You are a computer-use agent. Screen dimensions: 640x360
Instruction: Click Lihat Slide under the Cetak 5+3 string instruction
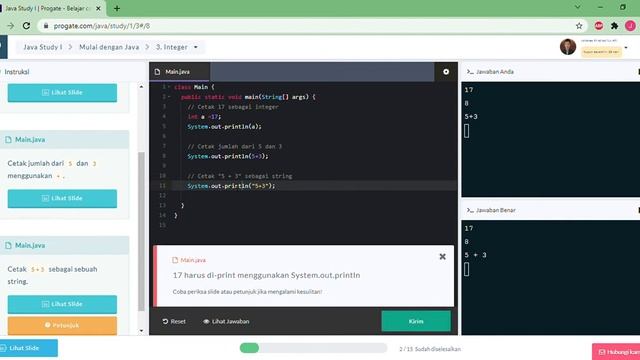coord(62,304)
